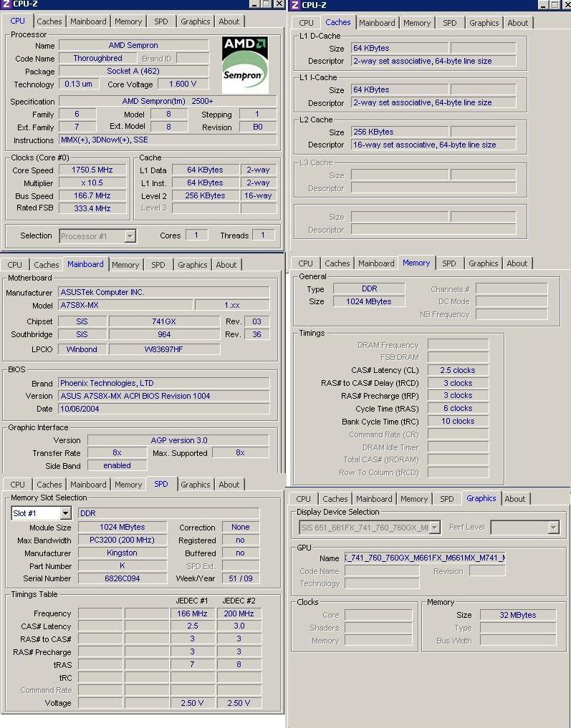Open the Mainboard tab above Display Device Selection

tap(375, 499)
